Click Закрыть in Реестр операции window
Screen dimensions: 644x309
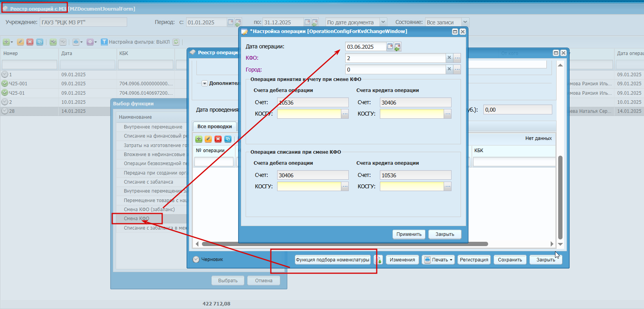[x=546, y=260]
